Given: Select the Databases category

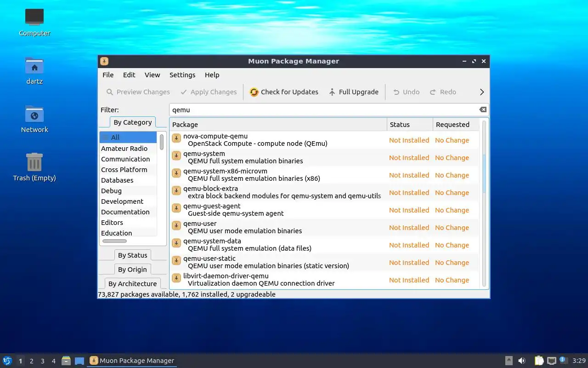Looking at the screenshot, I should pyautogui.click(x=128, y=180).
